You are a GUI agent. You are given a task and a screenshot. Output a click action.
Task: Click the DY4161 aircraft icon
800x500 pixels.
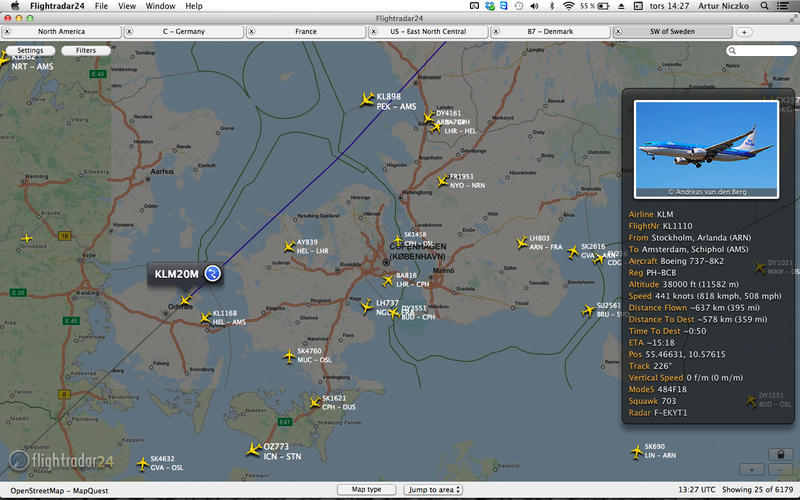pos(429,118)
